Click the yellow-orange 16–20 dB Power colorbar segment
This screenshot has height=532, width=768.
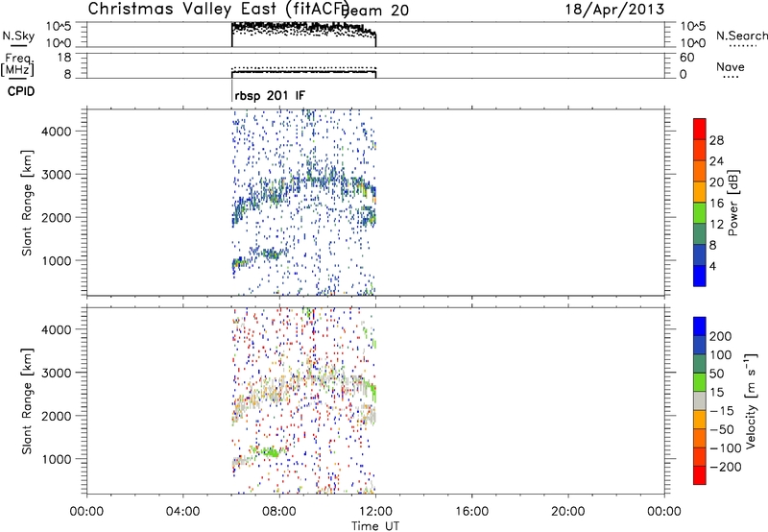700,192
